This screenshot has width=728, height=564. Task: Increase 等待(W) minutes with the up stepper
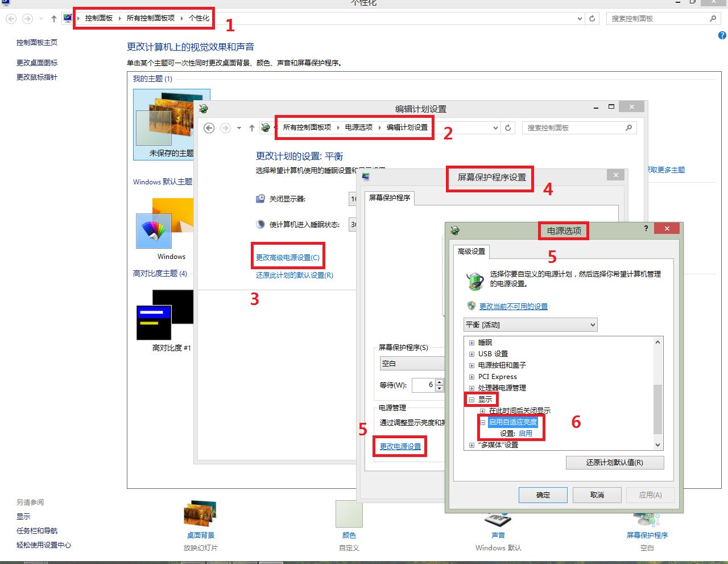point(439,382)
